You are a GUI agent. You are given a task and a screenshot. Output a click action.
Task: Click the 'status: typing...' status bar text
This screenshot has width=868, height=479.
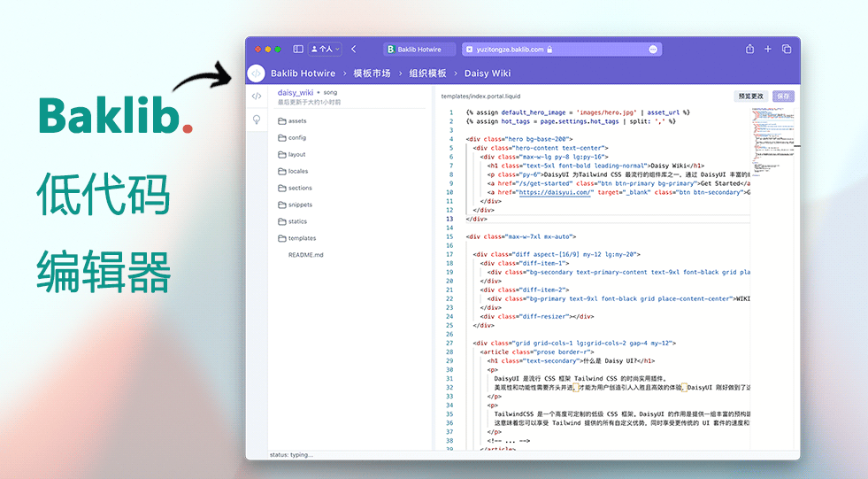pos(291,454)
